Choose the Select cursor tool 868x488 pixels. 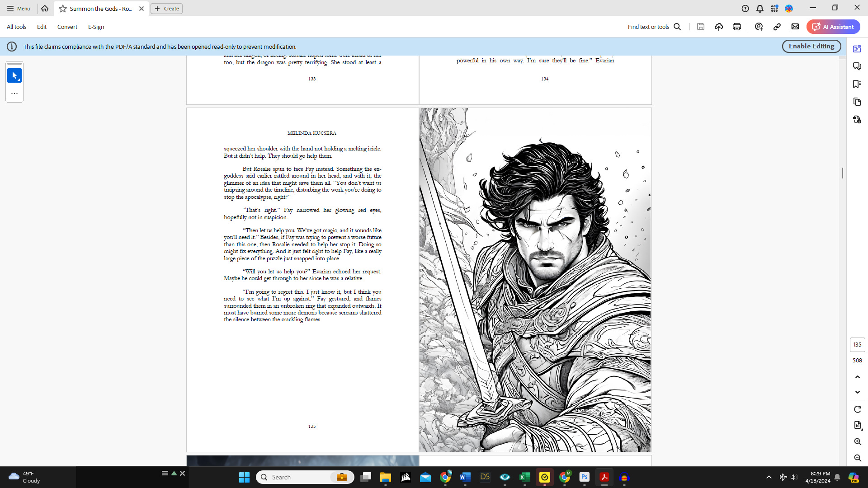tap(14, 75)
